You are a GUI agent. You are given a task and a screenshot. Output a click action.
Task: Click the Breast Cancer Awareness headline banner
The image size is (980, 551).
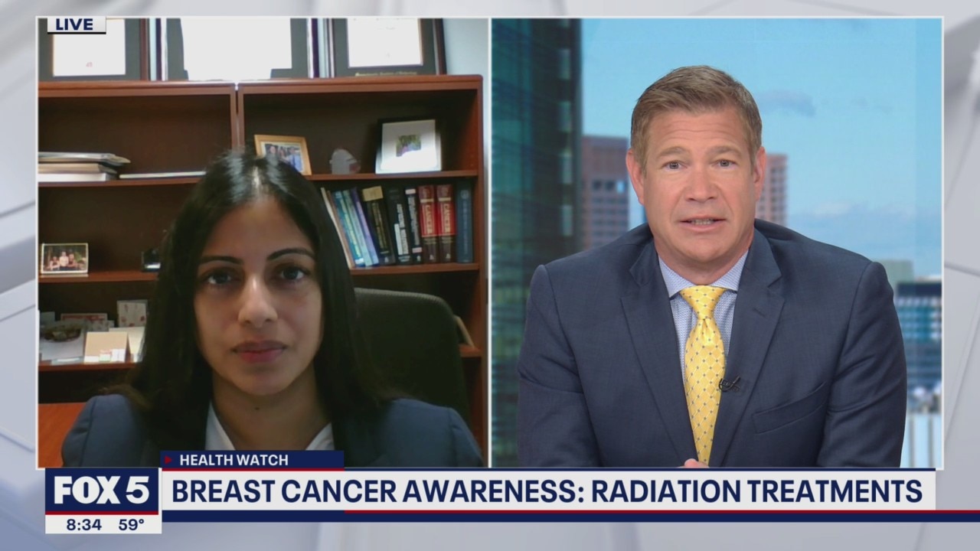[547, 491]
